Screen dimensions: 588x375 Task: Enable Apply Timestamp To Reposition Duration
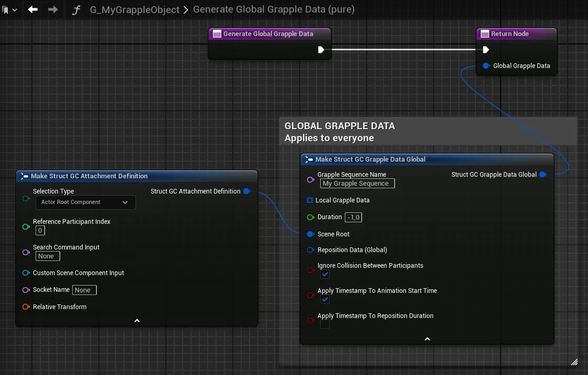[x=325, y=324]
